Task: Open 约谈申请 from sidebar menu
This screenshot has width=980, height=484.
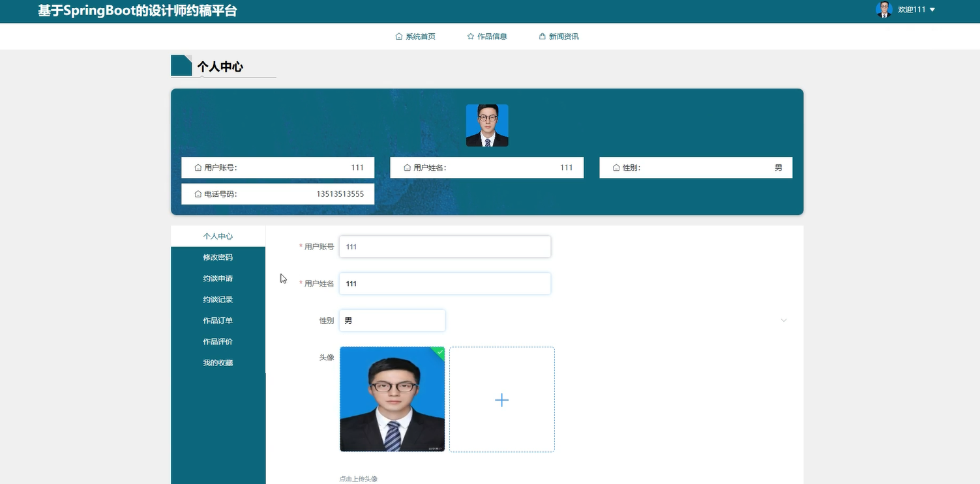Action: [x=218, y=278]
